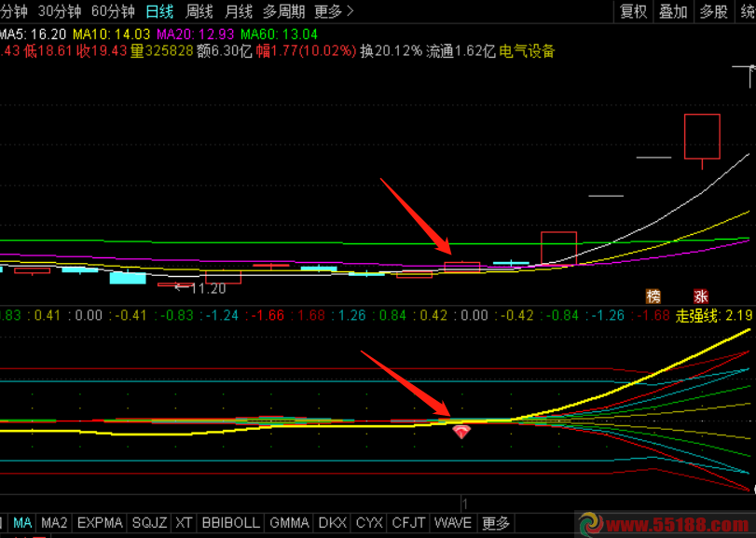
Task: Click the 收19.43 close price value
Action: click(102, 50)
